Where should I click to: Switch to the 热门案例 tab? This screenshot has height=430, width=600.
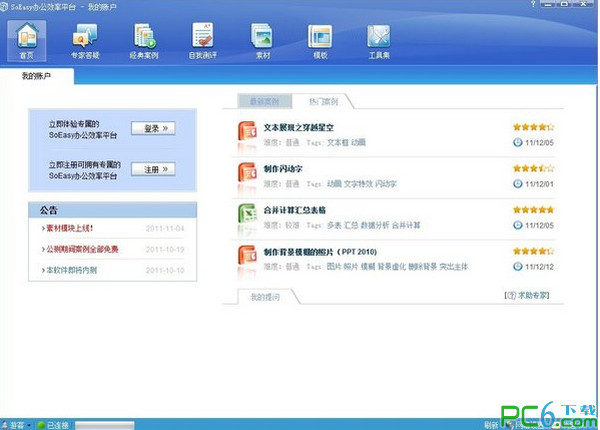click(323, 101)
